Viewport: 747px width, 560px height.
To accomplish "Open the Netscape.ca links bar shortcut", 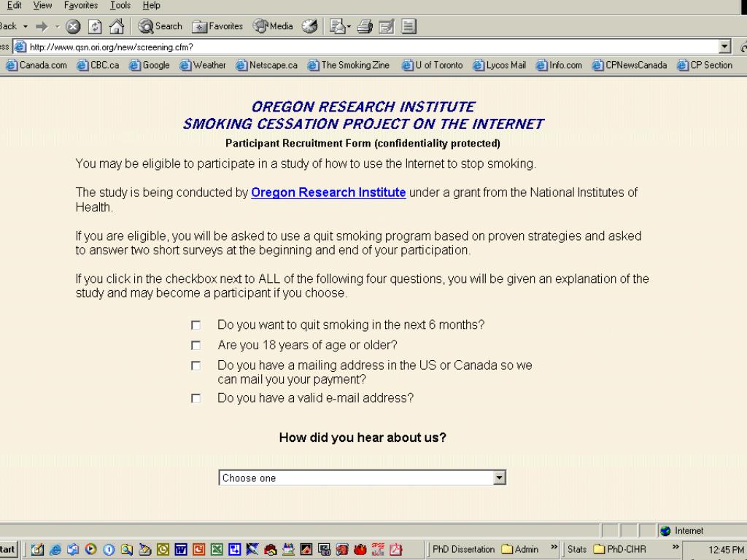I will 267,65.
